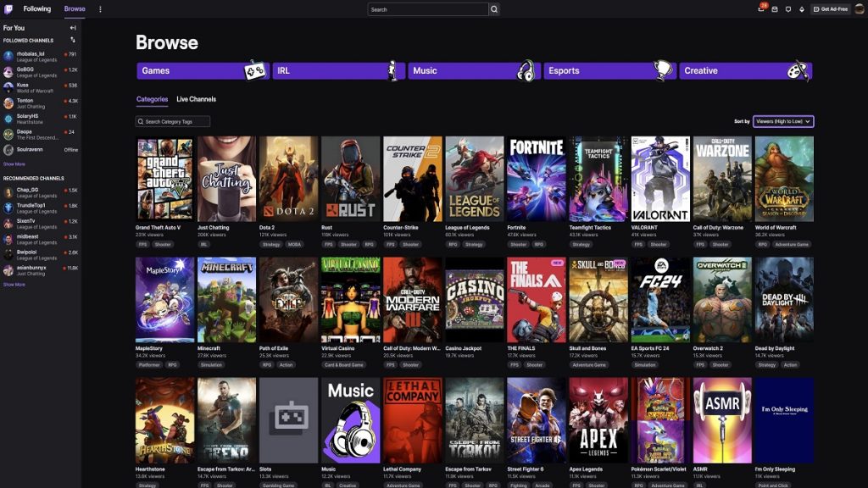Click the paint palette icon on Creative banner
868x488 pixels.
pyautogui.click(x=795, y=70)
